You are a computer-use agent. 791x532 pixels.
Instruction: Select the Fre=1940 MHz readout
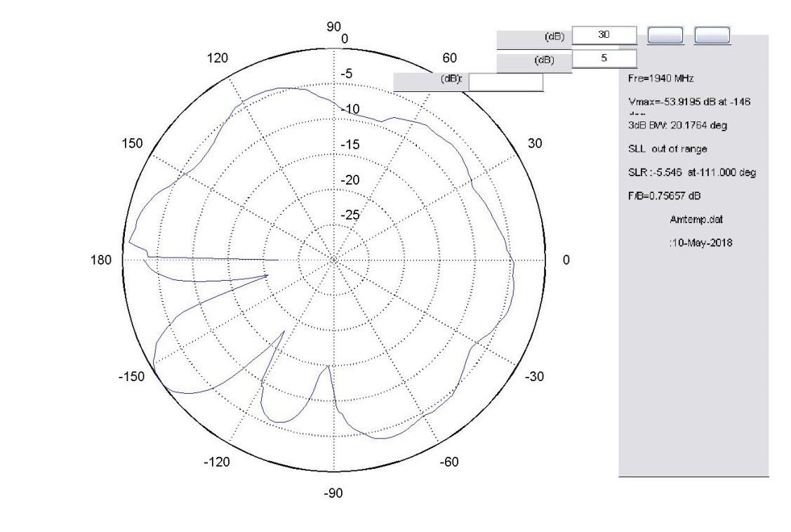click(x=659, y=80)
